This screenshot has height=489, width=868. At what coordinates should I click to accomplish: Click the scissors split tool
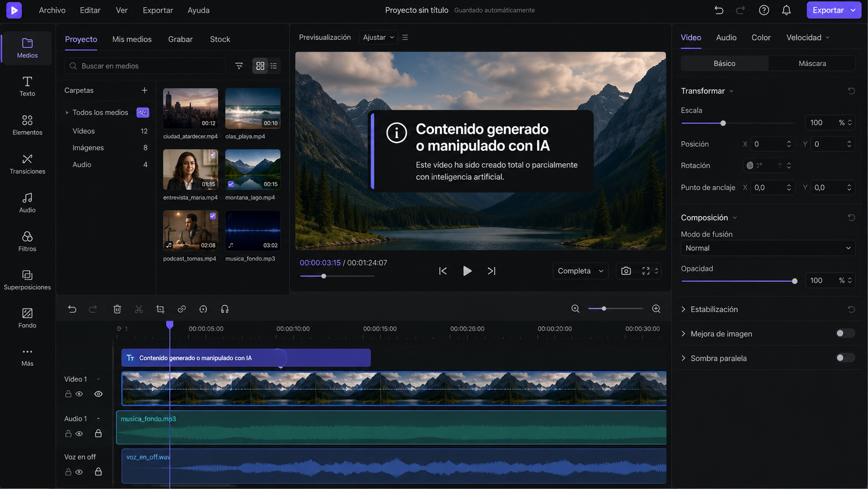(x=139, y=309)
